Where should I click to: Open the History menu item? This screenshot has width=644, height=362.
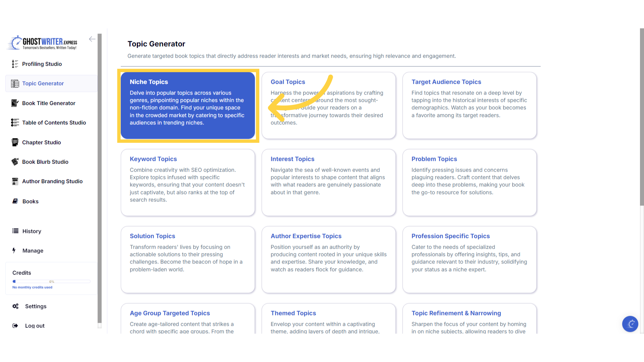click(32, 231)
